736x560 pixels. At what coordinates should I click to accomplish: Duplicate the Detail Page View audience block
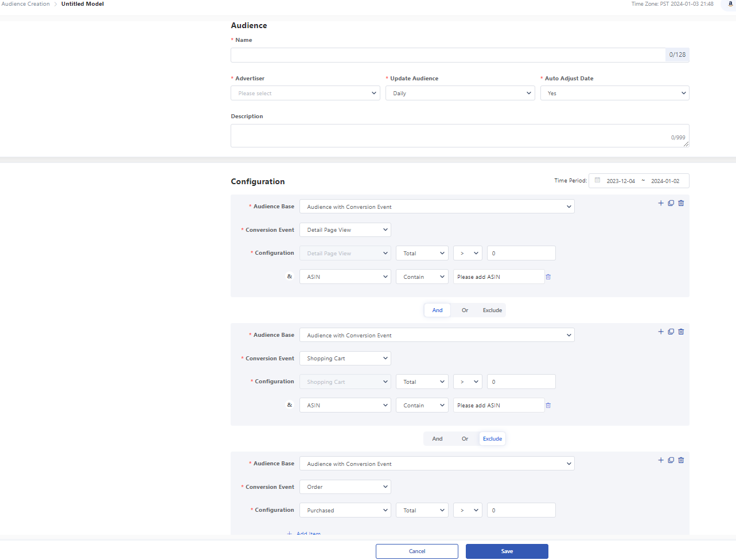click(x=671, y=203)
